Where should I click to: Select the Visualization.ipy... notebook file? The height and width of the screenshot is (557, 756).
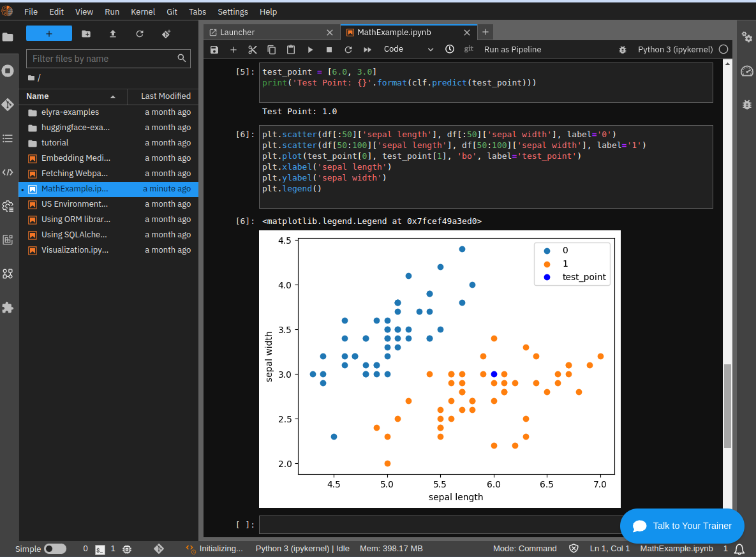[108, 250]
